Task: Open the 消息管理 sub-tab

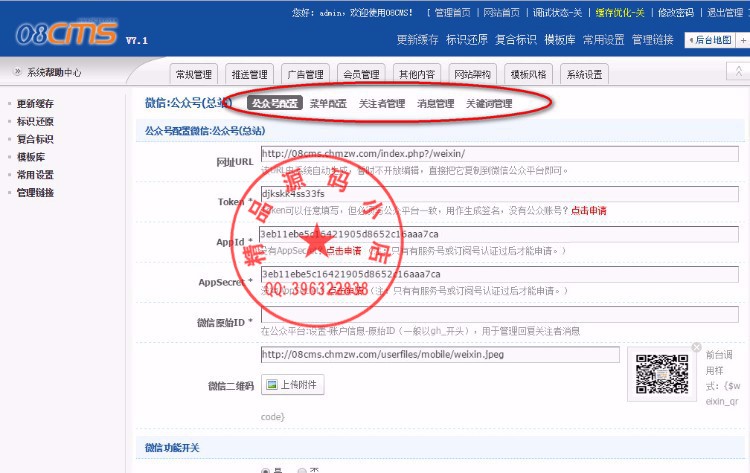Action: 435,103
